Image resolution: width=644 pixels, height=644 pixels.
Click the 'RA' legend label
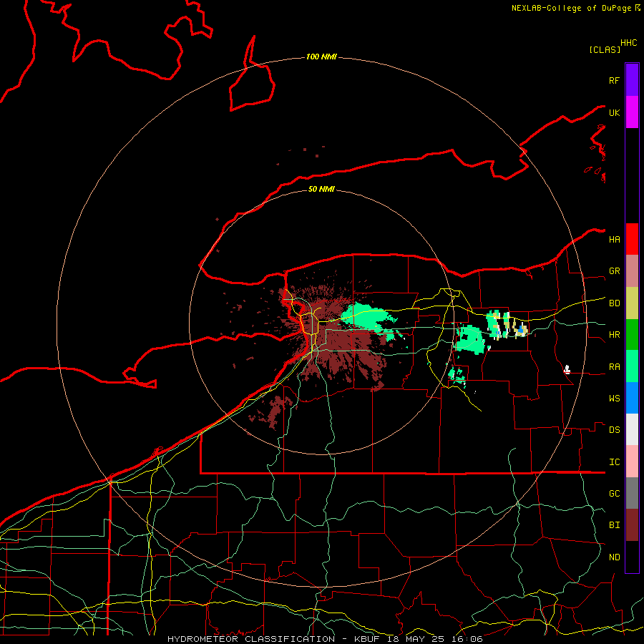click(614, 367)
